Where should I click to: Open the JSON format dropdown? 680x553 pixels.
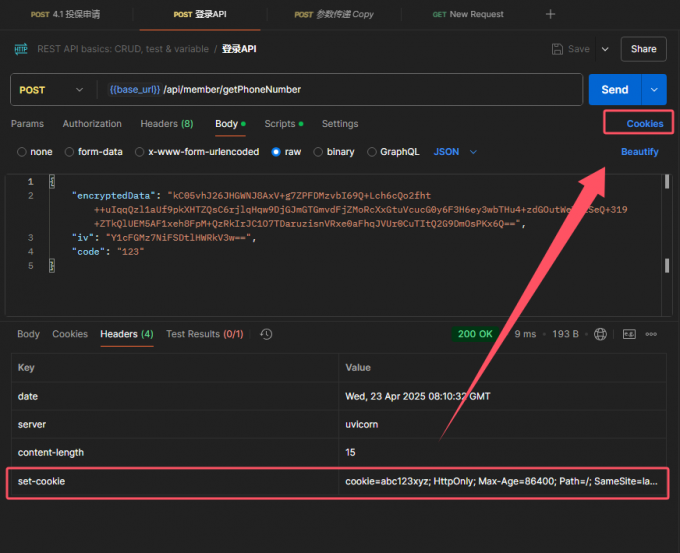(455, 152)
